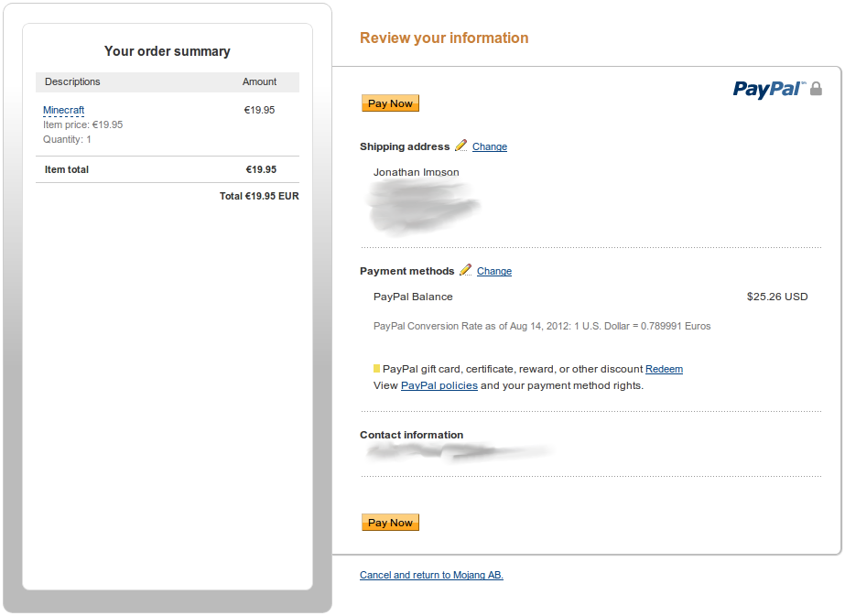Screen dimensions: 845x616
Task: Open the Change link for Shipping address
Action: (x=490, y=146)
